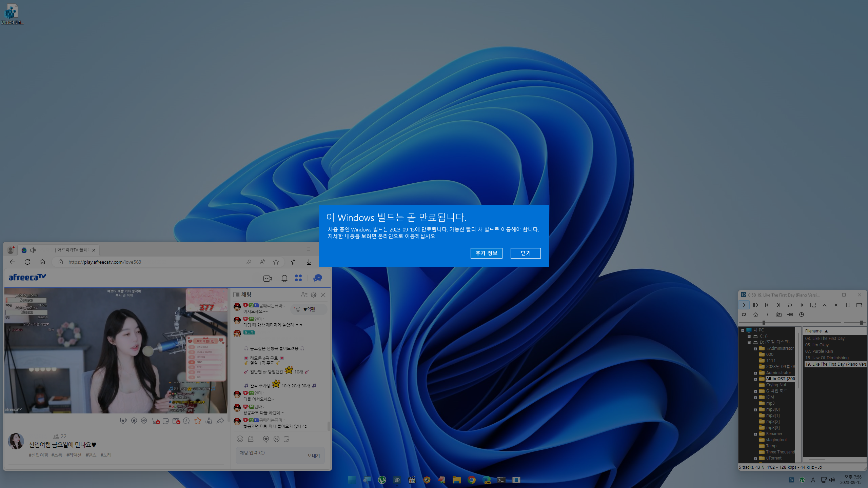This screenshot has width=868, height=488.
Task: Expand the =Administrator folder node
Action: coord(755,349)
